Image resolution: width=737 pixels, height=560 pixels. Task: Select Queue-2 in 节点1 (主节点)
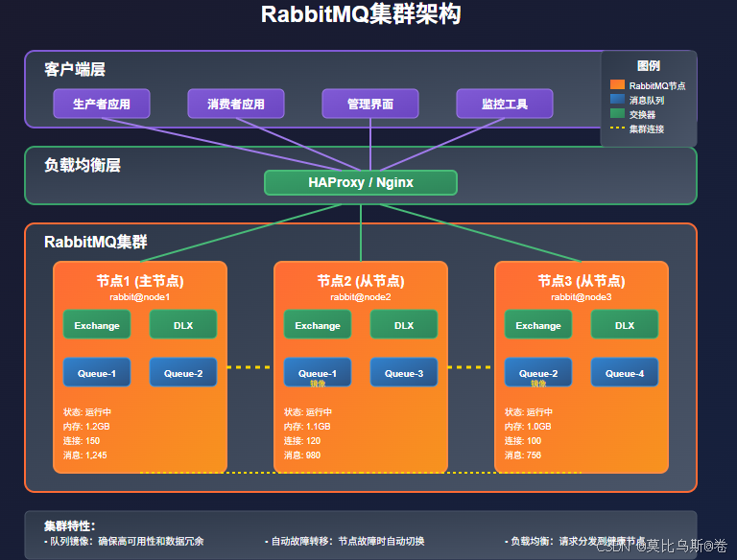(183, 373)
